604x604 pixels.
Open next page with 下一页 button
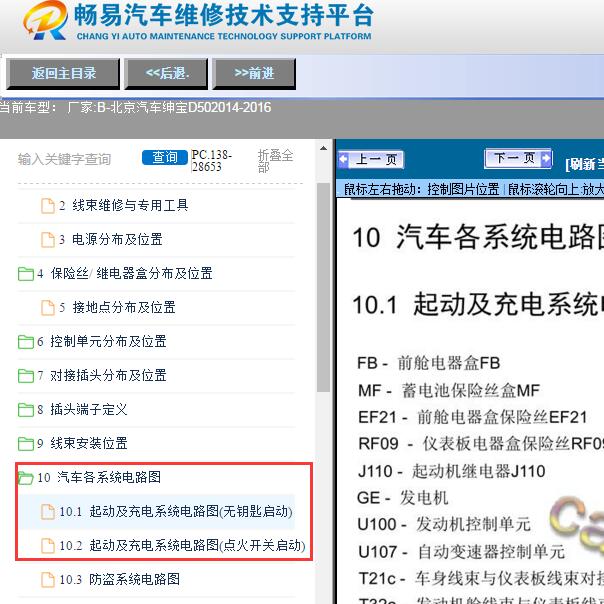(518, 158)
